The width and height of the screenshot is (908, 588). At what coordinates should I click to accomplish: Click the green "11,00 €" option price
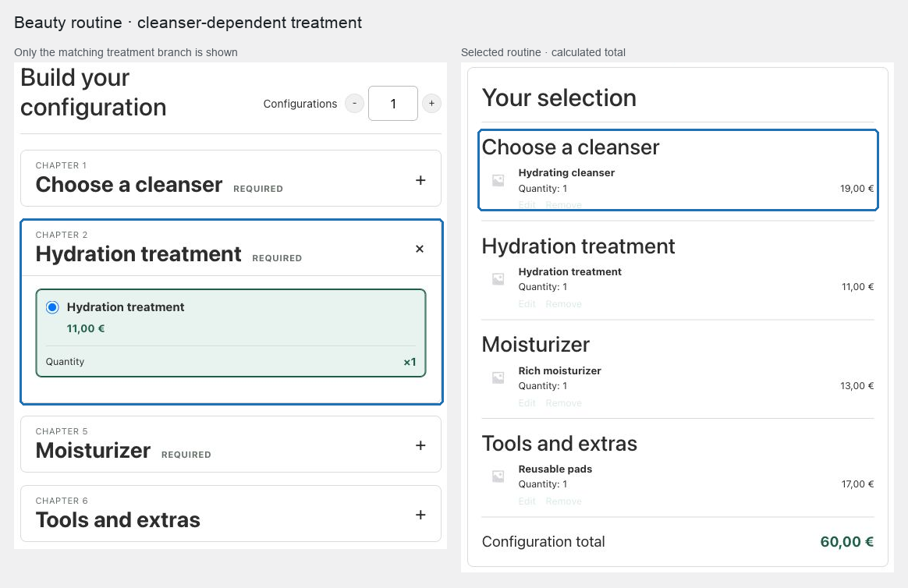click(86, 329)
